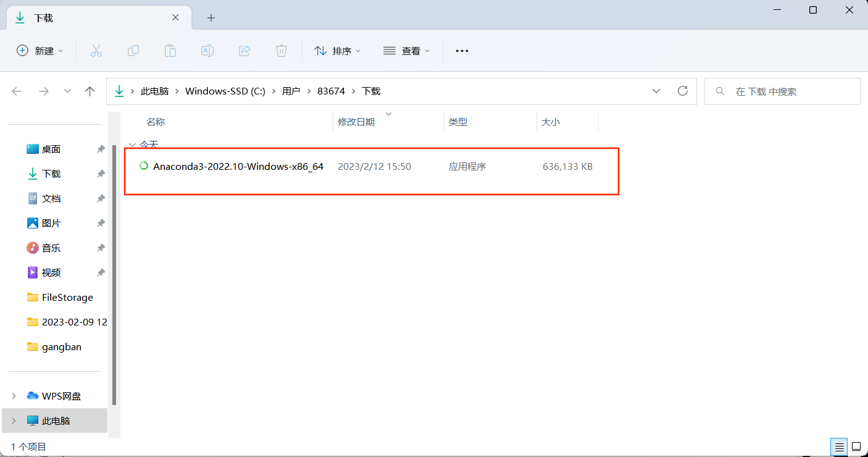The width and height of the screenshot is (868, 457).
Task: Sort by the 类型 column header
Action: click(458, 122)
